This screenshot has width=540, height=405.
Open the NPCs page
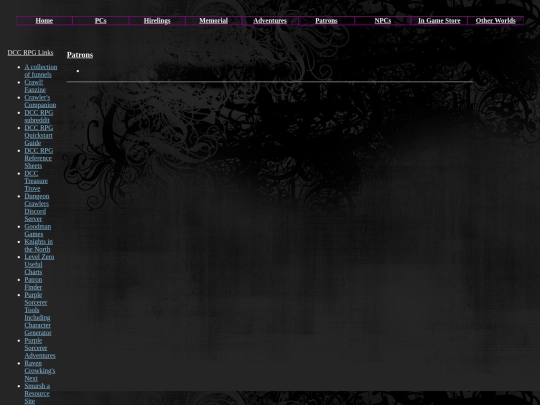pos(383,21)
